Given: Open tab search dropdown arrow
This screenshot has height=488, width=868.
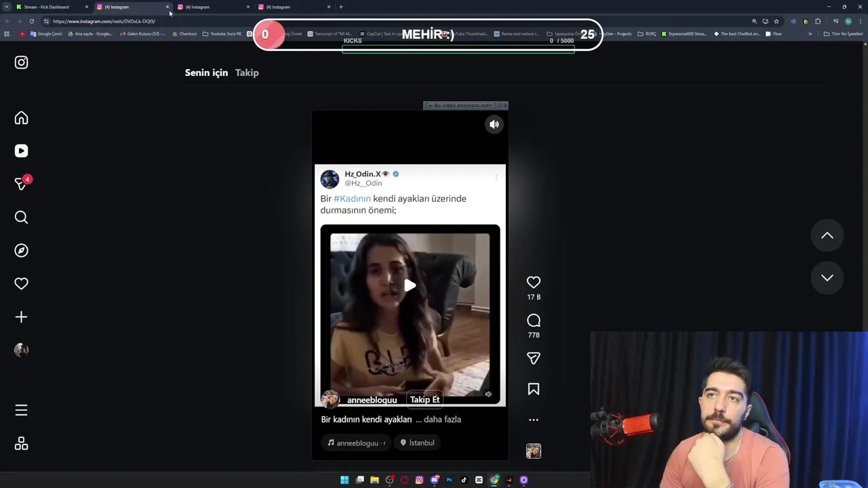Looking at the screenshot, I should tap(6, 7).
